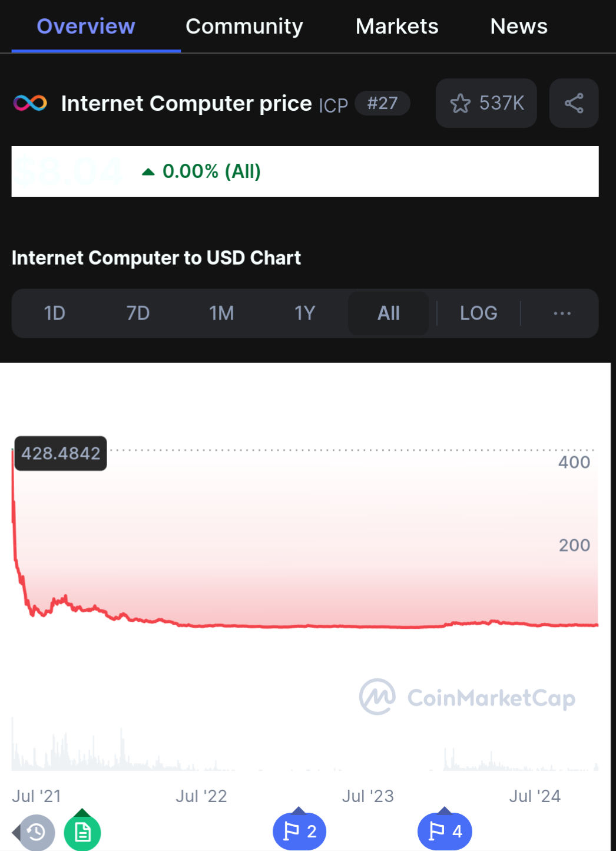Click the #27 rank badge
The width and height of the screenshot is (616, 851).
pyautogui.click(x=382, y=103)
